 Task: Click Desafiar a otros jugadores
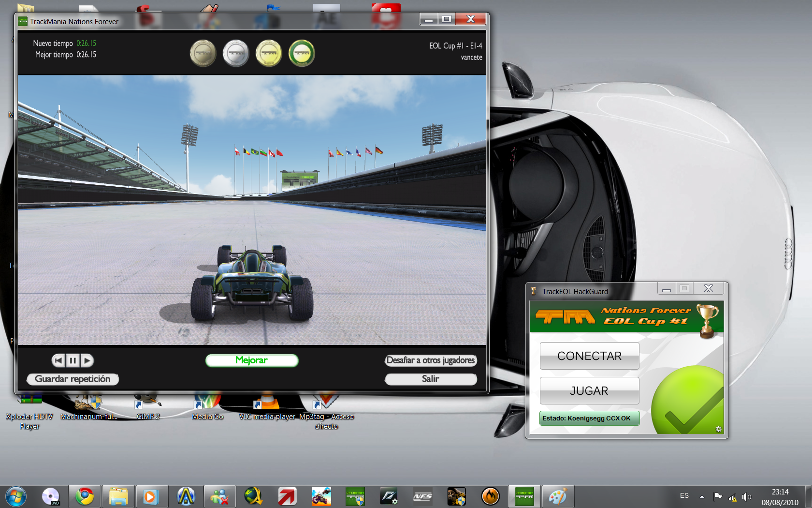[431, 360]
